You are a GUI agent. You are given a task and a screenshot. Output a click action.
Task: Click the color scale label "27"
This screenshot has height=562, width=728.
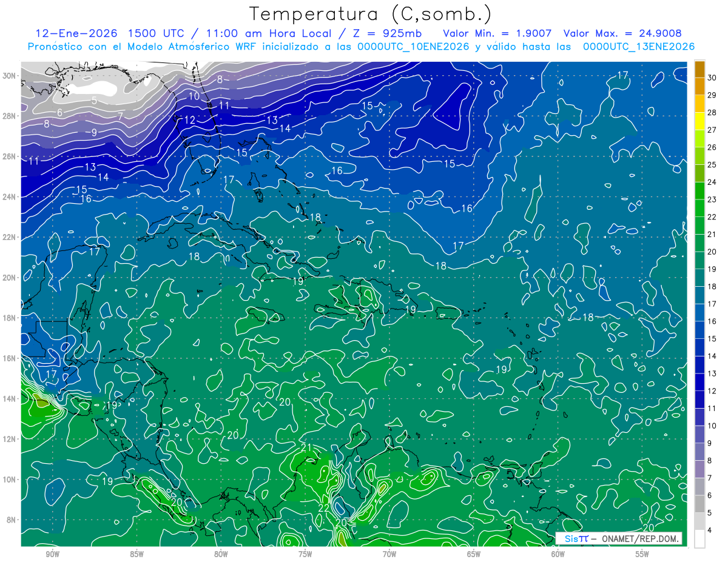(x=712, y=130)
